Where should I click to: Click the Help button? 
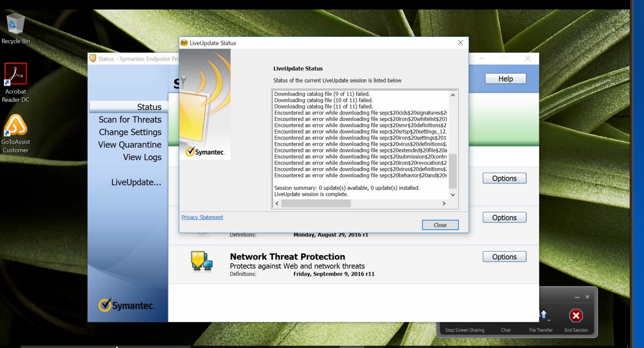[x=505, y=78]
